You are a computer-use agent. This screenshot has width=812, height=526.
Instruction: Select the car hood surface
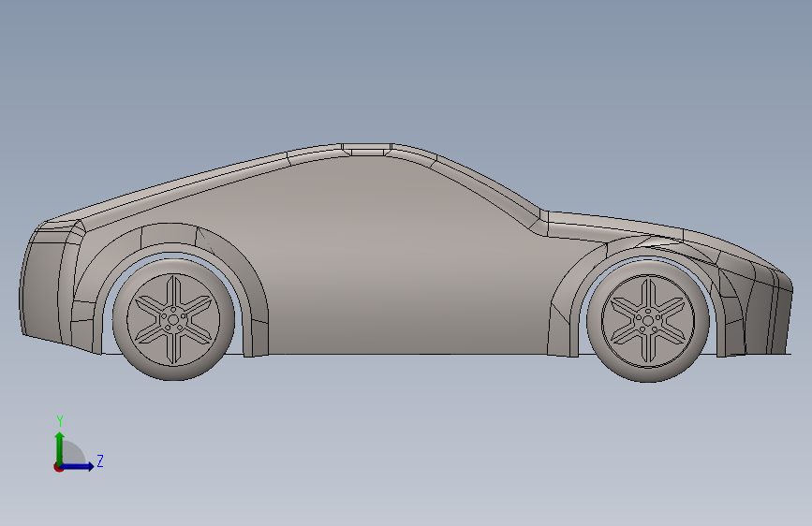coord(616,223)
